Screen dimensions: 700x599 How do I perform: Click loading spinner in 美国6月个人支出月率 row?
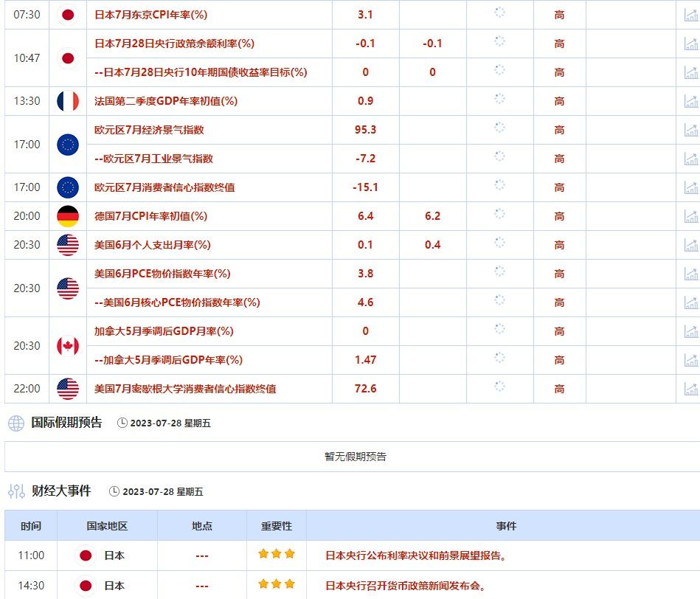(x=499, y=243)
